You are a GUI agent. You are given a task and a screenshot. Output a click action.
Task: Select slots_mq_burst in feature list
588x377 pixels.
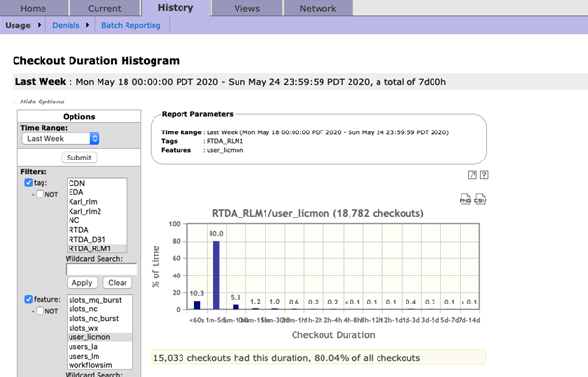pos(99,300)
